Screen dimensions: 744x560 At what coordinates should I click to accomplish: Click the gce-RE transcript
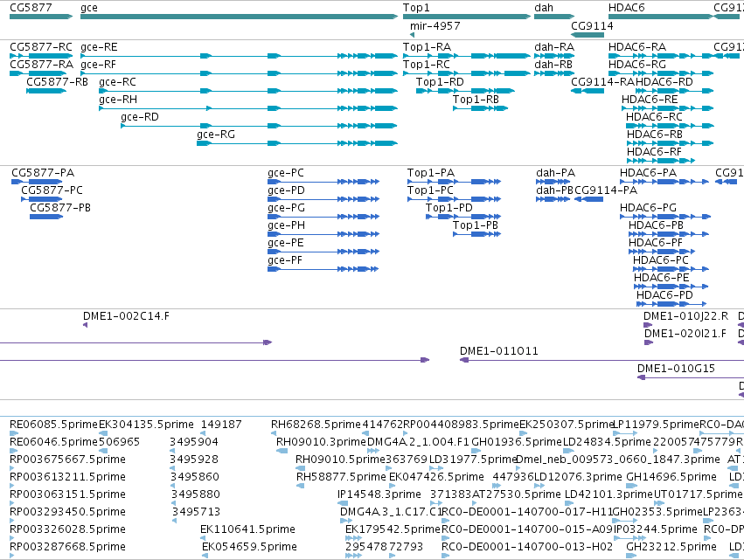[x=240, y=56]
